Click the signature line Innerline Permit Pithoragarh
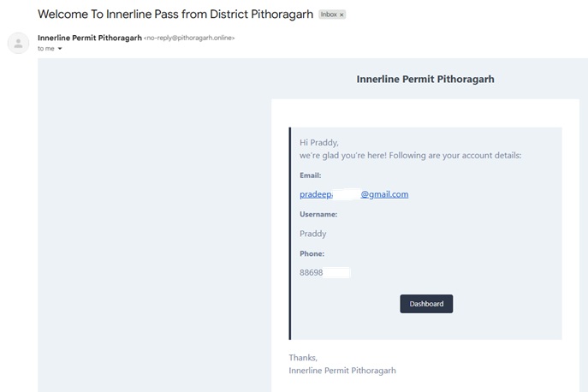This screenshot has height=392, width=588. pyautogui.click(x=342, y=371)
